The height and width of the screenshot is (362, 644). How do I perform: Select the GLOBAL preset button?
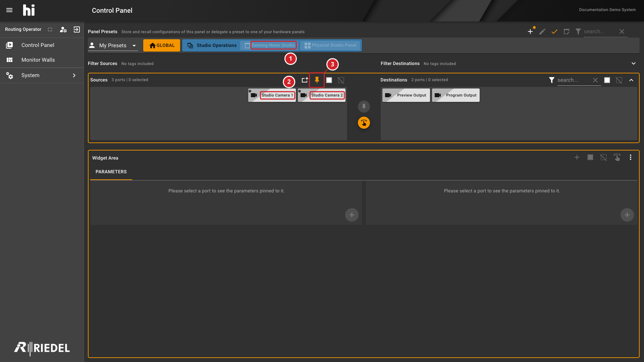pos(162,45)
